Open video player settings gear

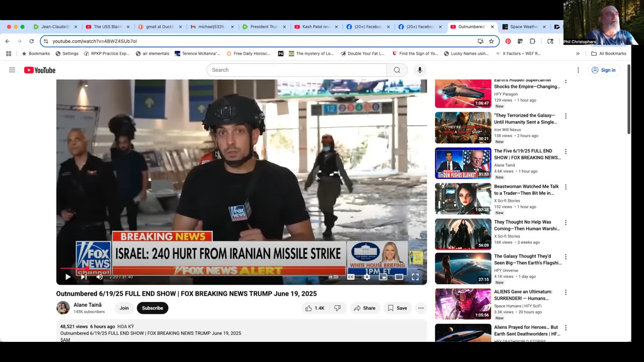pyautogui.click(x=367, y=277)
